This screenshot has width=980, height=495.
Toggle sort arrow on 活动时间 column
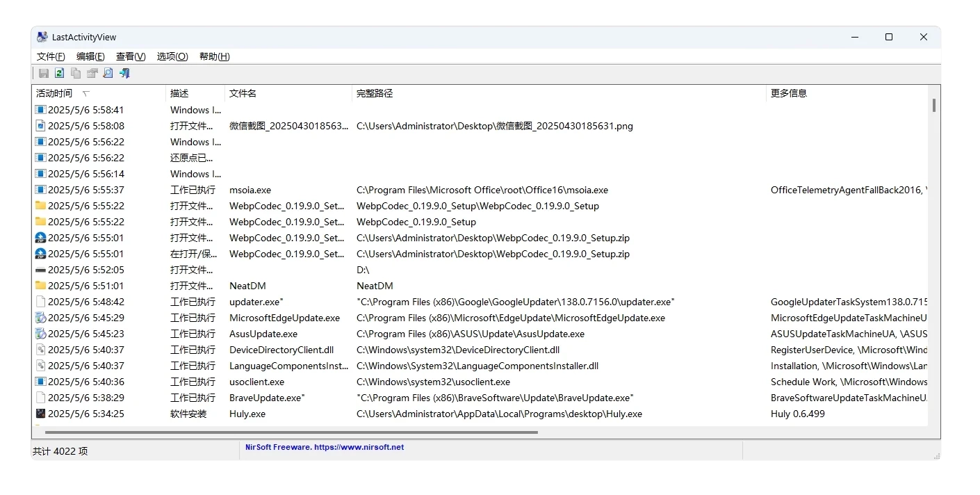[86, 93]
